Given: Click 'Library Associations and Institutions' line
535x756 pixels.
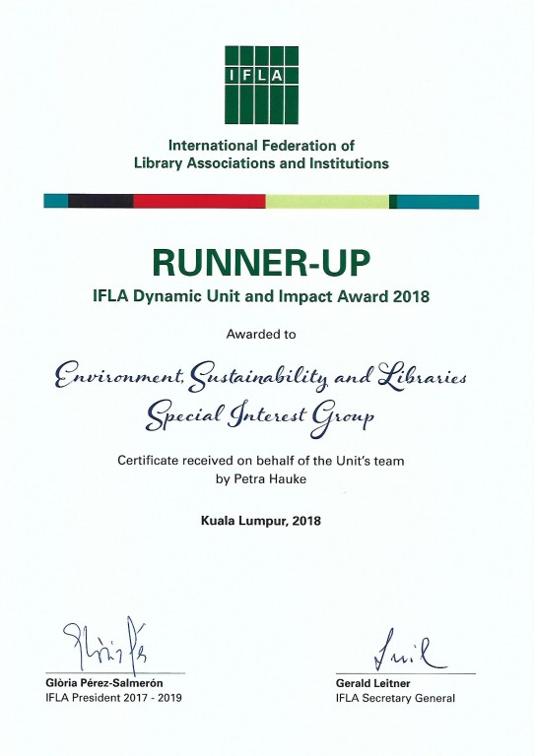Looking at the screenshot, I should coord(261,163).
